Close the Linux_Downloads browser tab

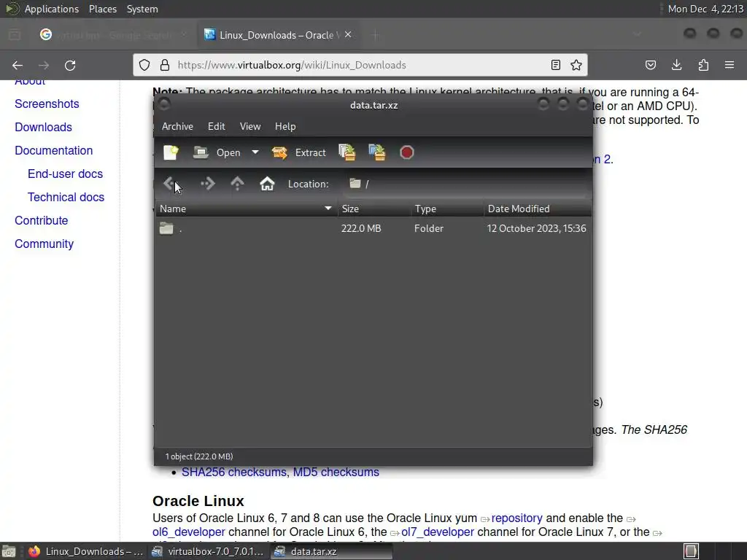(348, 34)
